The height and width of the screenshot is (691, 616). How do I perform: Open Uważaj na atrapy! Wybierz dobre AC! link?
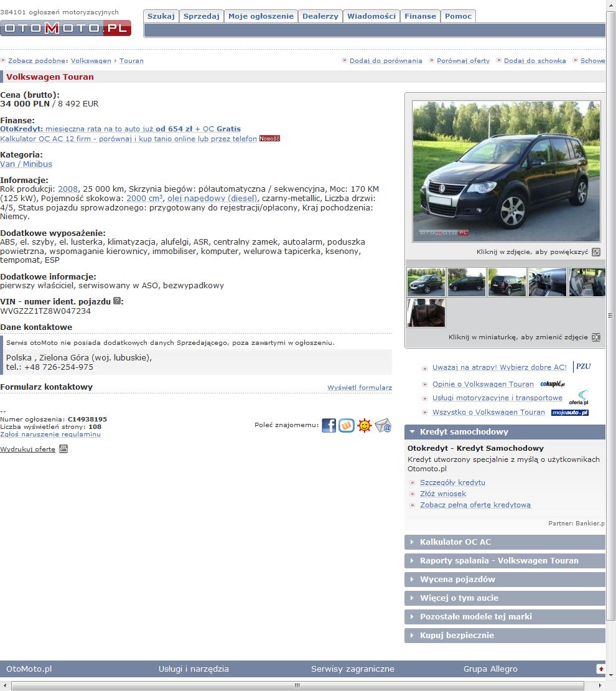point(499,367)
